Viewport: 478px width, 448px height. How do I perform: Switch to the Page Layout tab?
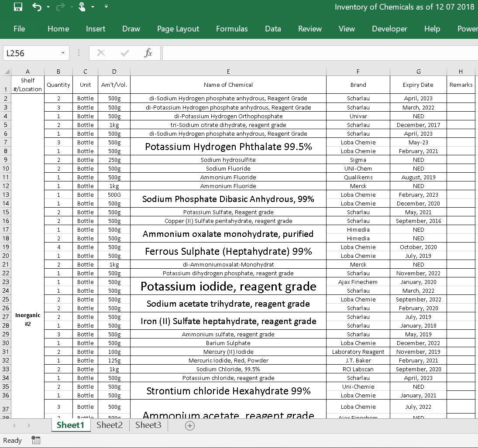(178, 29)
